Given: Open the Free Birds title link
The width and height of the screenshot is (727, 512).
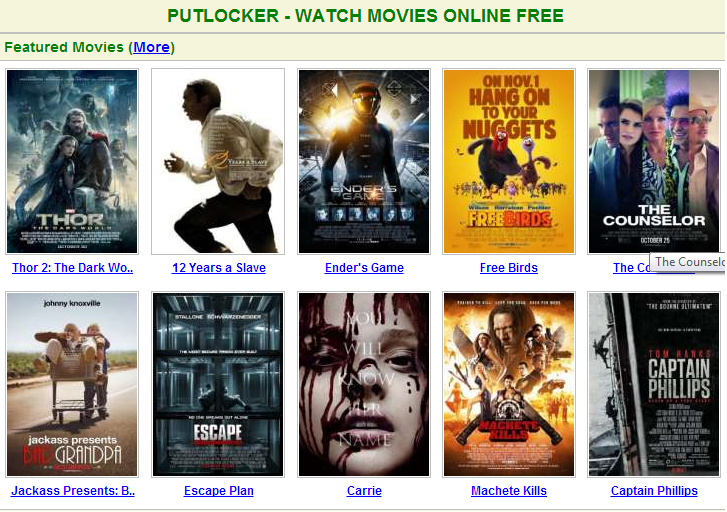Looking at the screenshot, I should click(x=509, y=268).
